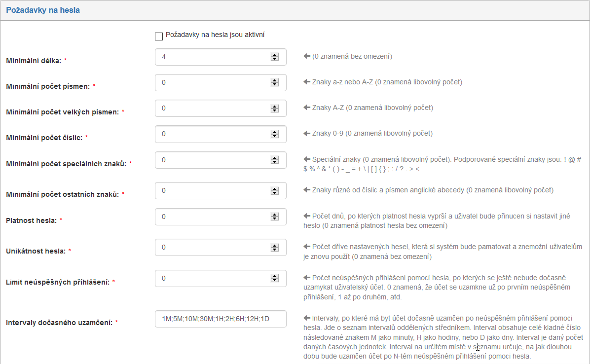The width and height of the screenshot is (590, 364).
Task: Increment Platnost hesla spinner up arrow
Action: 274,215
